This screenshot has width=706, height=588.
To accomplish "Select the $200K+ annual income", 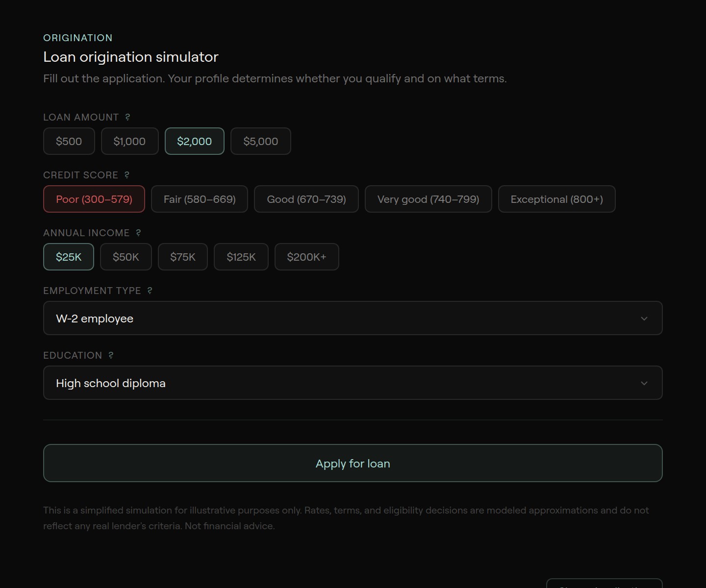I will click(307, 257).
